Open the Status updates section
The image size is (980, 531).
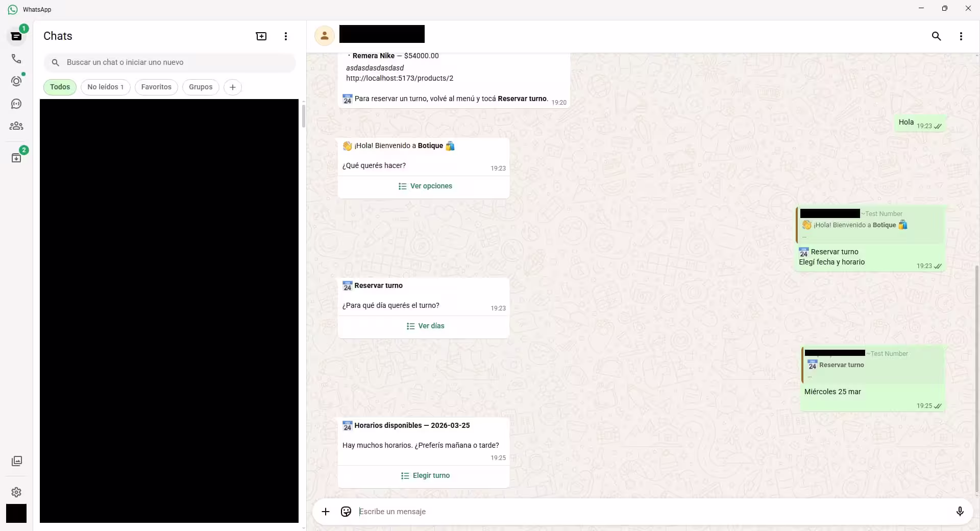(16, 81)
